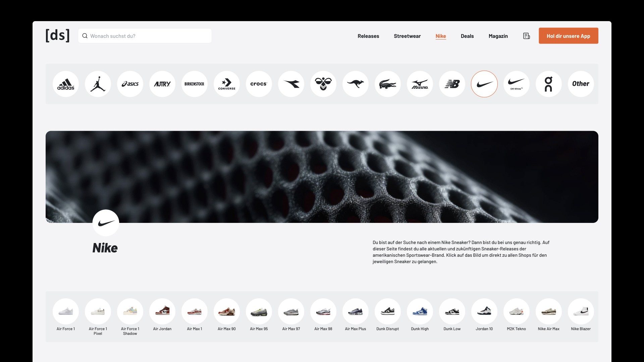Choose the KangaROOS kangaroo logo
Viewport: 644px width, 362px height.
click(356, 84)
